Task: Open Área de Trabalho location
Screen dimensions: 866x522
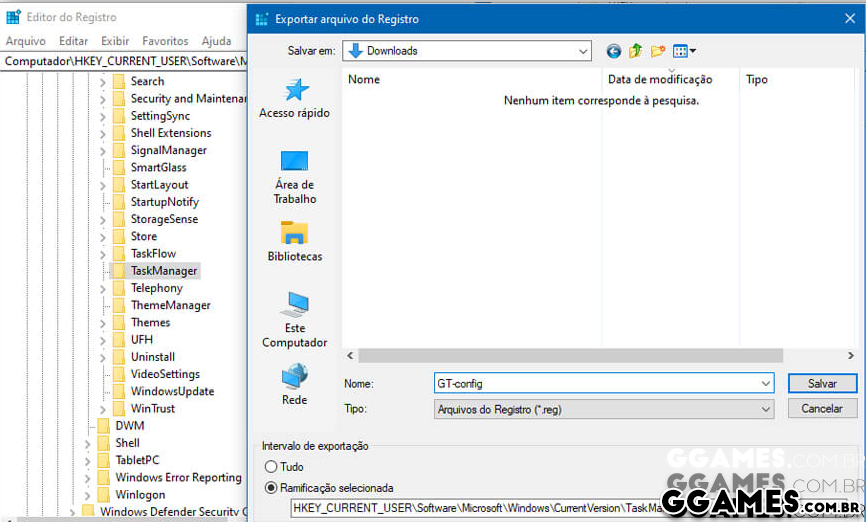Action: [294, 176]
